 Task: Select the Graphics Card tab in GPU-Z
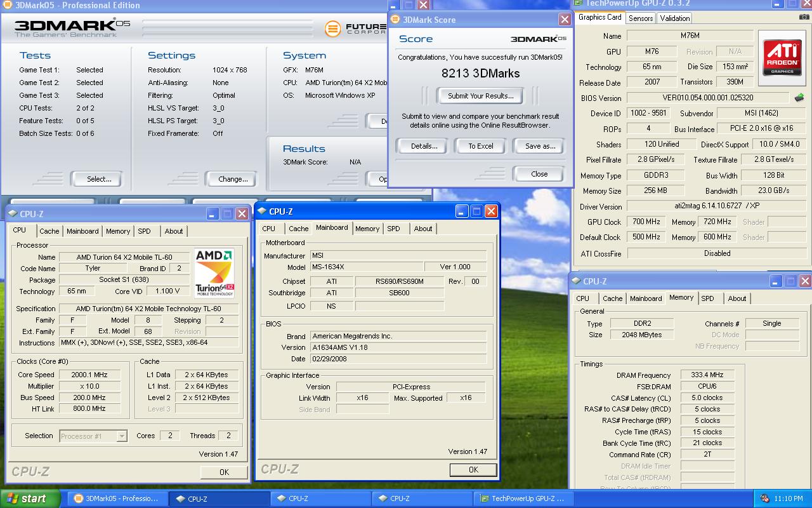point(600,17)
